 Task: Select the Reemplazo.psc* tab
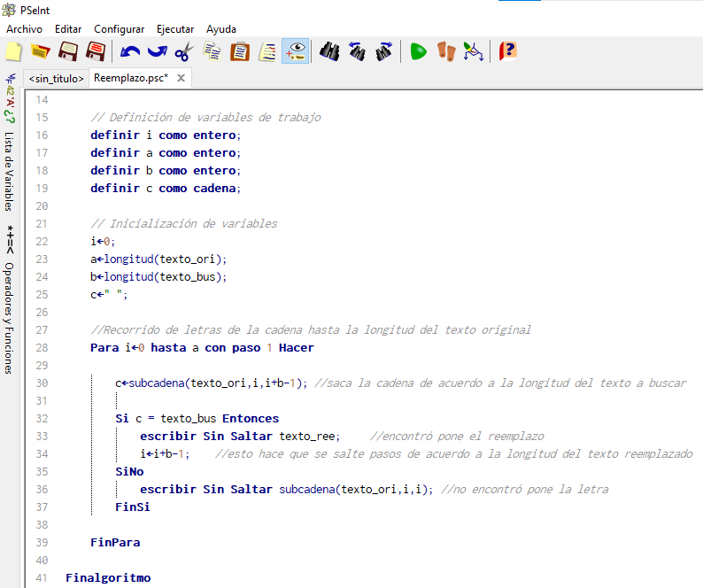pos(131,78)
